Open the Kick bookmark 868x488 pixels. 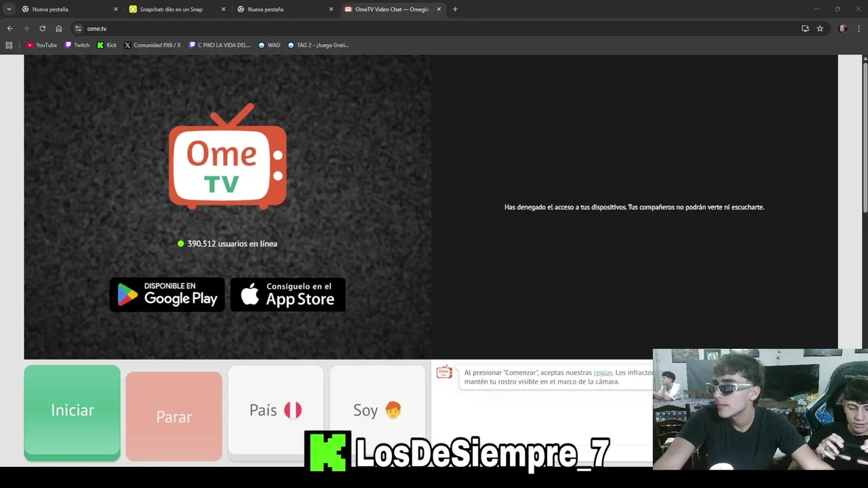point(107,45)
